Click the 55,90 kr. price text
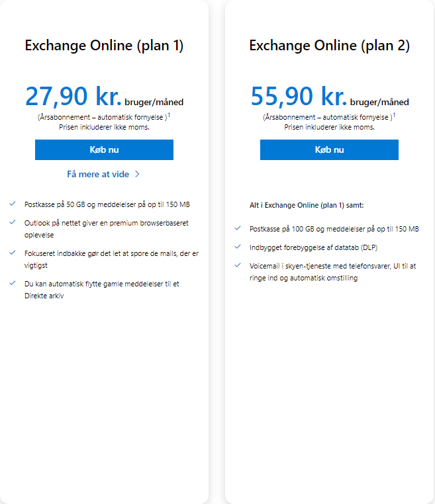This screenshot has height=504, width=435. pyautogui.click(x=299, y=96)
